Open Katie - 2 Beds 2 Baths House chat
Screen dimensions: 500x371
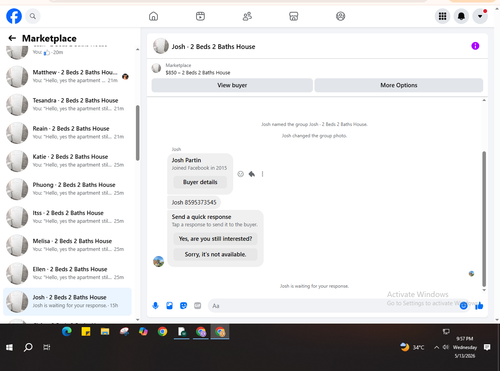click(x=67, y=161)
